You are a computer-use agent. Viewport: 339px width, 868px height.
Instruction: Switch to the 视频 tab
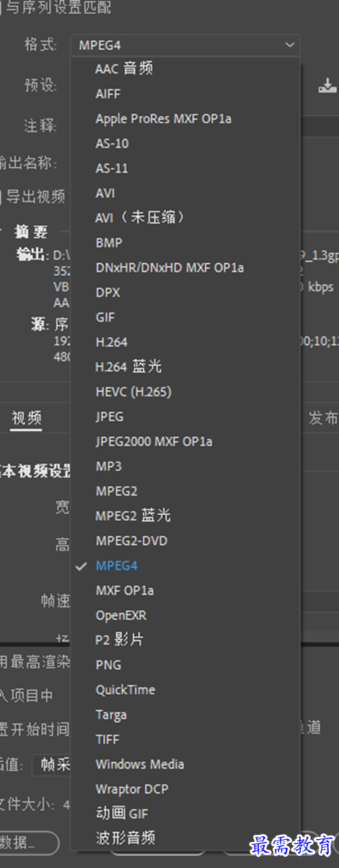click(27, 417)
